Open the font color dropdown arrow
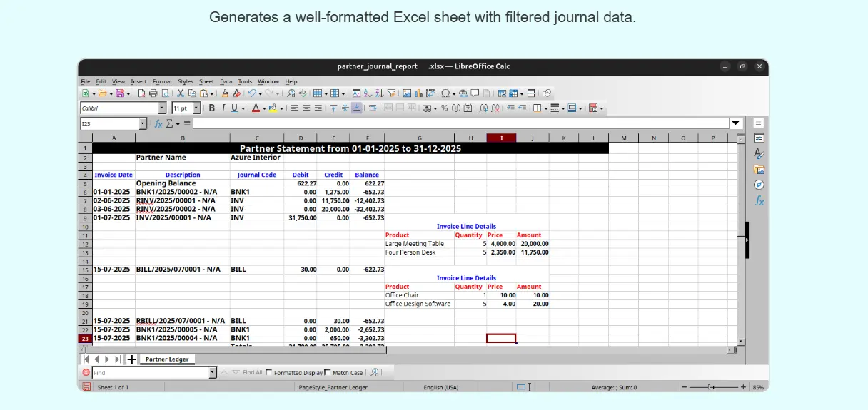This screenshot has width=868, height=410. (264, 109)
